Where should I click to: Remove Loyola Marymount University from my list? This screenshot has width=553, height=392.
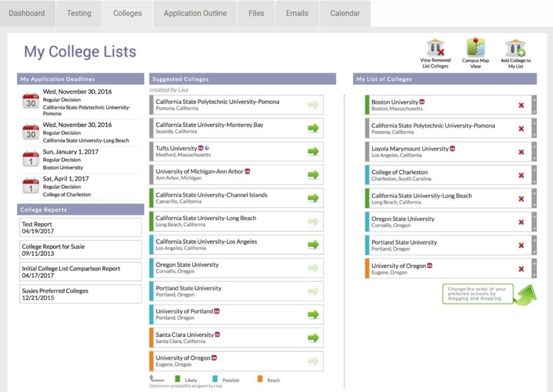(x=521, y=152)
